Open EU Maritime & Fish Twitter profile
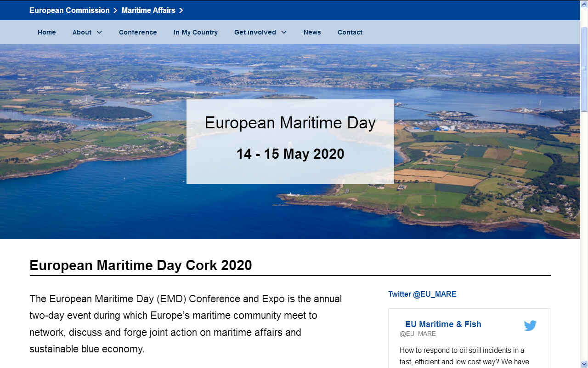The height and width of the screenshot is (368, 588). point(443,324)
